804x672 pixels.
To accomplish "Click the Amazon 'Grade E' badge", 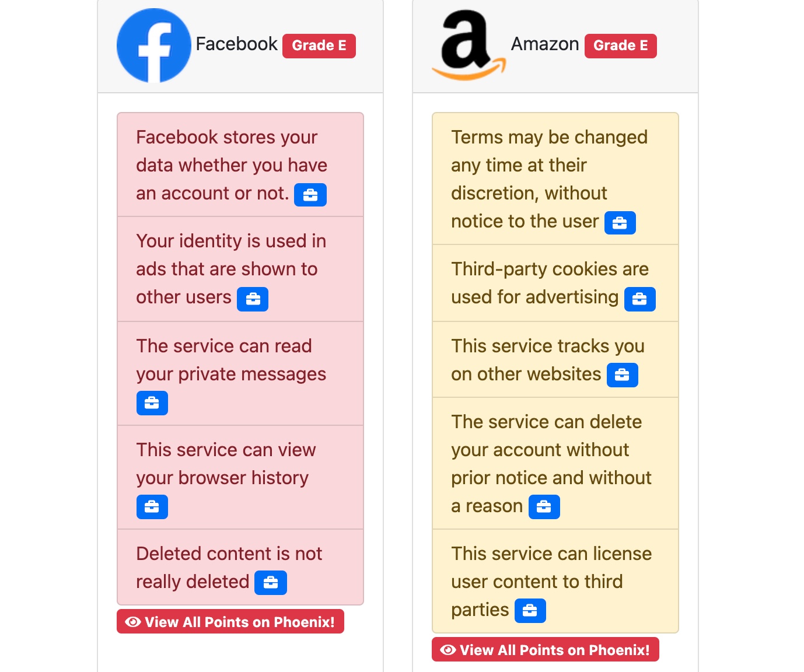I will click(x=620, y=46).
